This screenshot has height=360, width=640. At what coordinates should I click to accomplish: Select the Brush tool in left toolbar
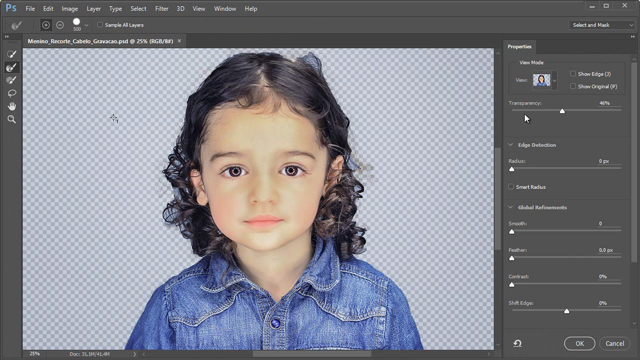pyautogui.click(x=11, y=80)
